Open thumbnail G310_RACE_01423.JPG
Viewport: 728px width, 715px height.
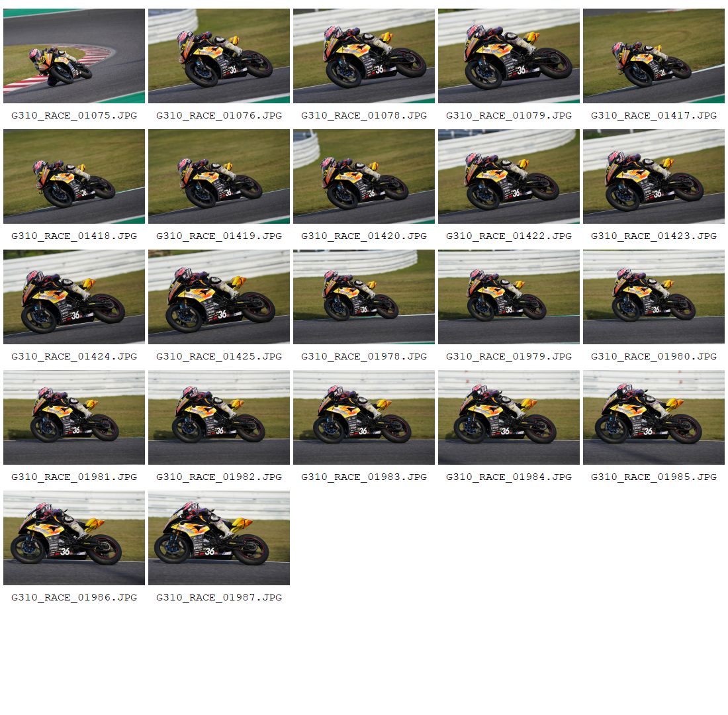[x=654, y=177]
